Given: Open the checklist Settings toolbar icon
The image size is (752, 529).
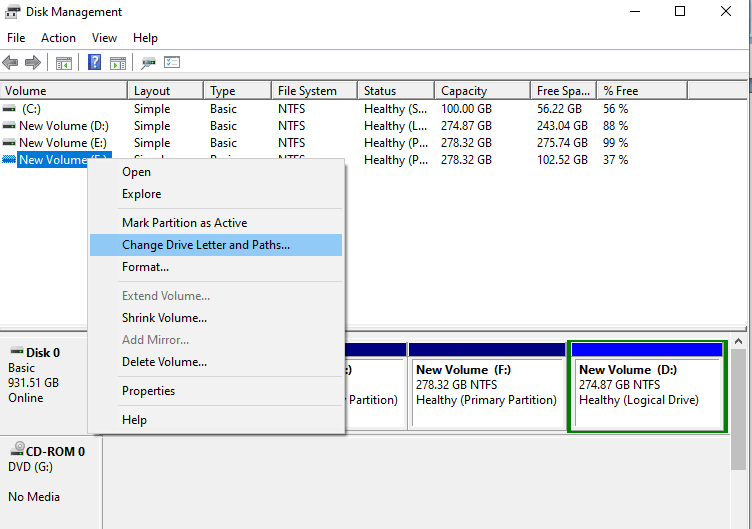Looking at the screenshot, I should point(172,62).
